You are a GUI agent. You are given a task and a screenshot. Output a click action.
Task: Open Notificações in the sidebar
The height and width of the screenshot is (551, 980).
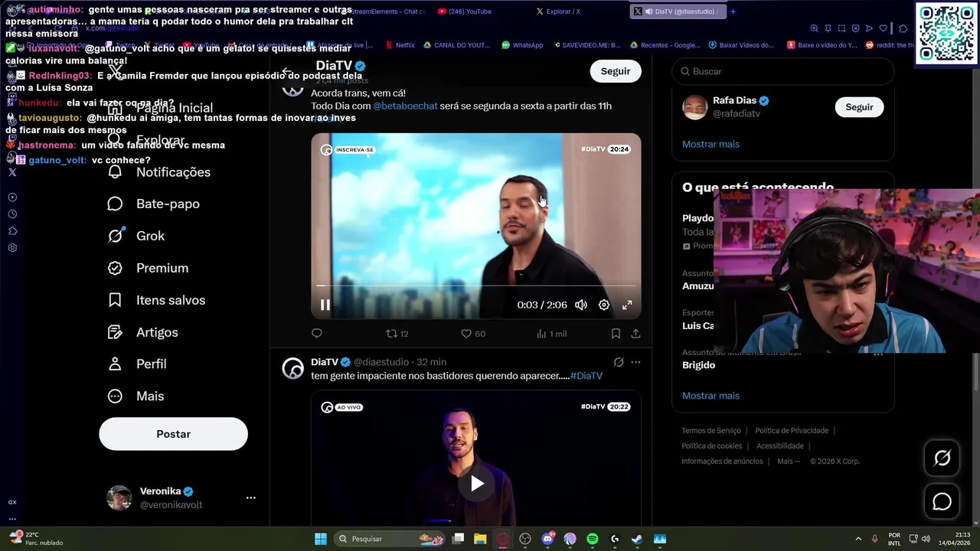point(159,172)
